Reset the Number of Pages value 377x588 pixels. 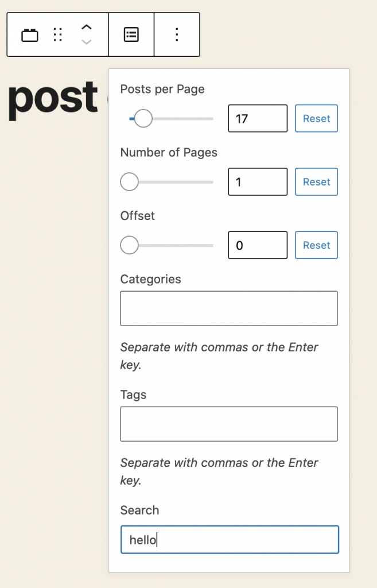coord(316,182)
